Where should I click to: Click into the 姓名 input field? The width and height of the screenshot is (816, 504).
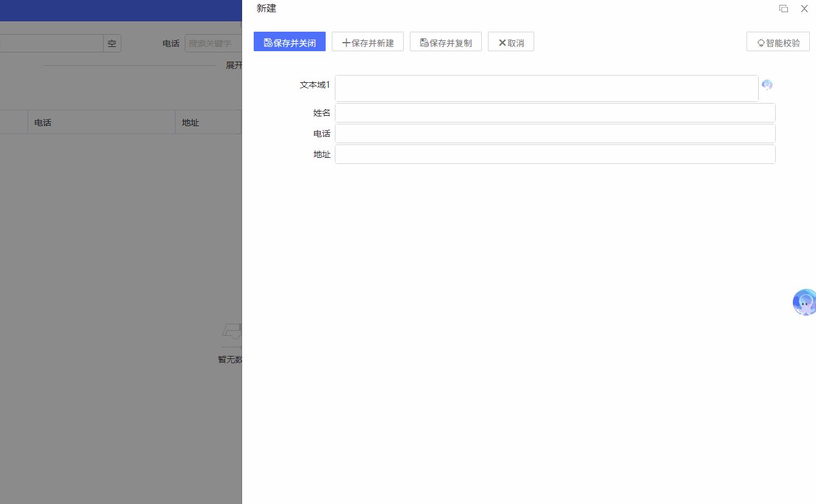point(555,113)
